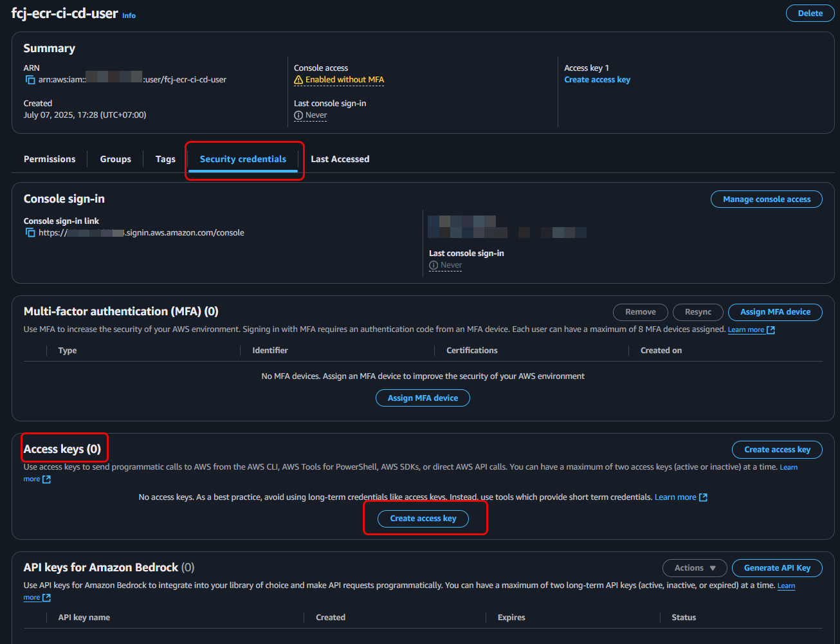The height and width of the screenshot is (644, 840).
Task: Click the Delete user button
Action: coord(810,14)
